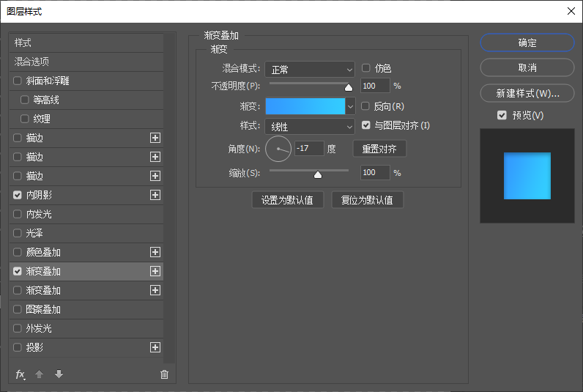Enable the 光泽 checkbox
Image resolution: width=583 pixels, height=392 pixels.
click(x=18, y=233)
